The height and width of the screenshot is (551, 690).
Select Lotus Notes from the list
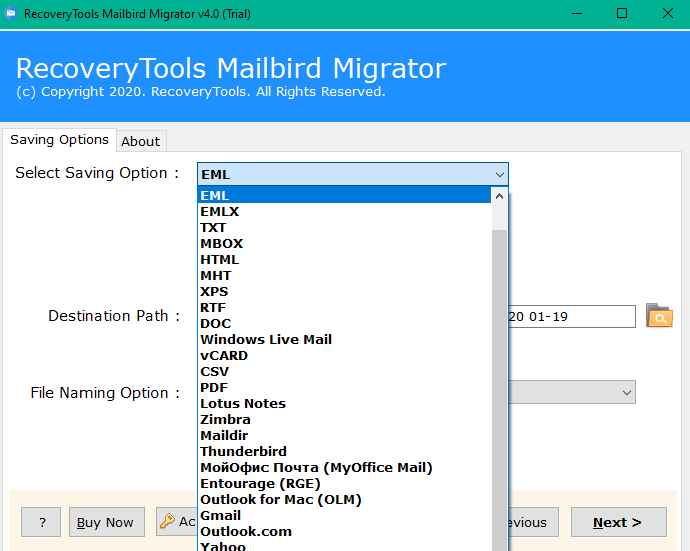point(242,403)
